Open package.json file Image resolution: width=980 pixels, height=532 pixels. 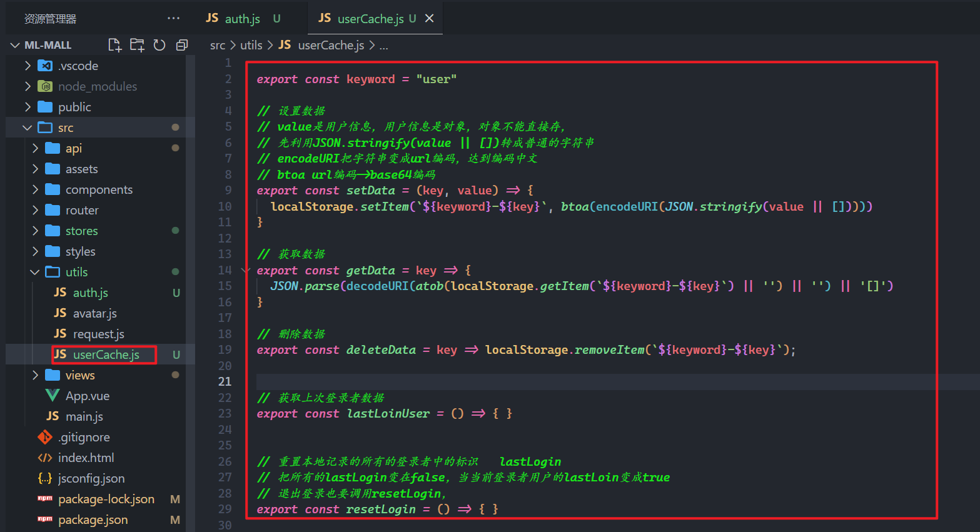tap(93, 519)
